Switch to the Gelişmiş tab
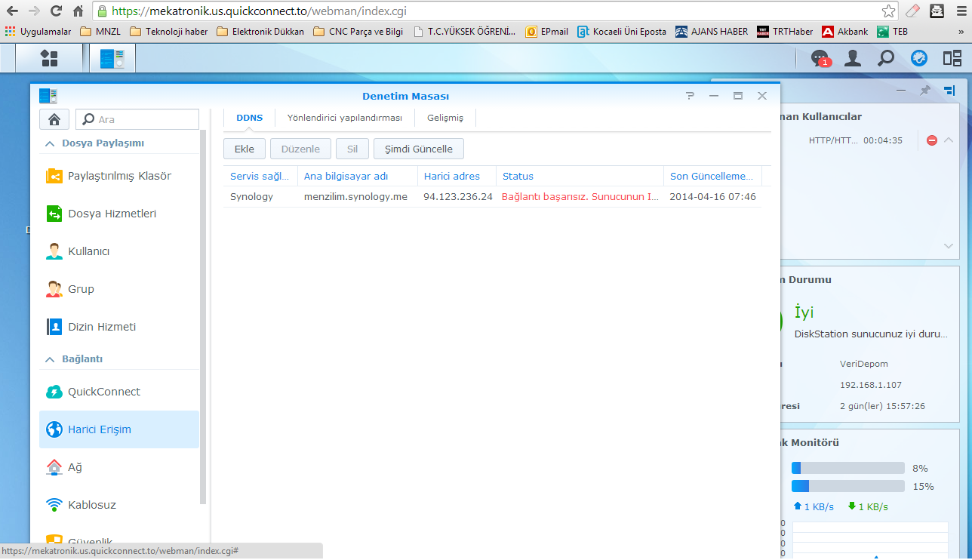972x560 pixels. tap(445, 118)
